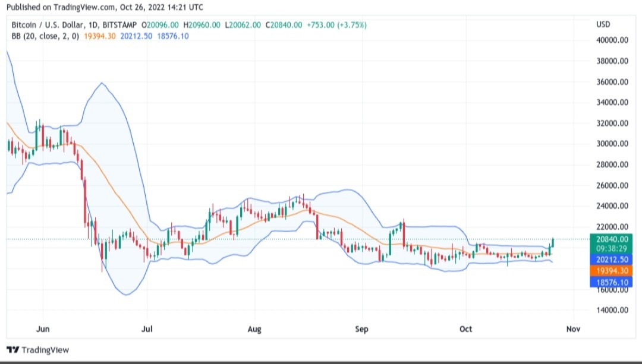Image resolution: width=642 pixels, height=364 pixels.
Task: Click the 24000.00 price axis label
Action: (612, 205)
